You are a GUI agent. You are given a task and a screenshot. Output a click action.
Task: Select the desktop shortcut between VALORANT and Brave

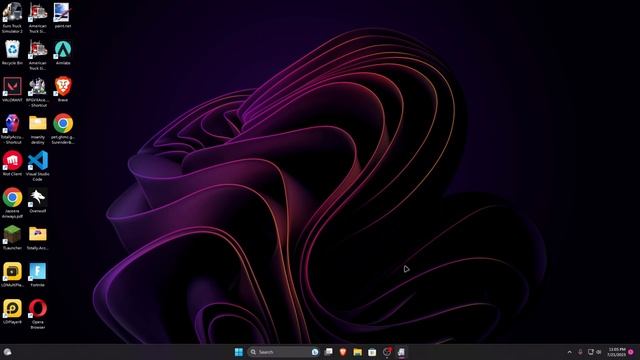click(38, 92)
